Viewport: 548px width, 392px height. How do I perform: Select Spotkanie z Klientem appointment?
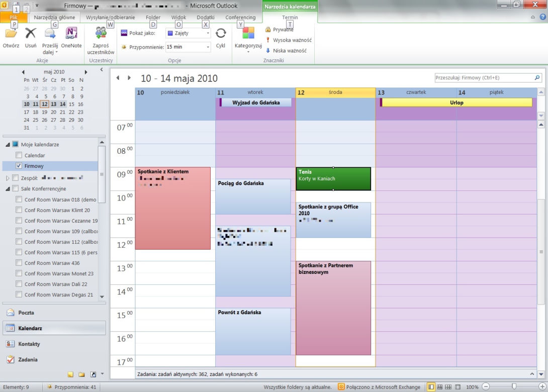click(173, 208)
